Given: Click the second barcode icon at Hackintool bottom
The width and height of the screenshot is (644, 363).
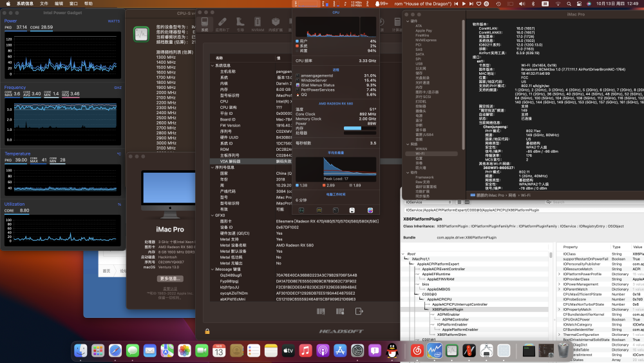Looking at the screenshot, I should pyautogui.click(x=340, y=311).
